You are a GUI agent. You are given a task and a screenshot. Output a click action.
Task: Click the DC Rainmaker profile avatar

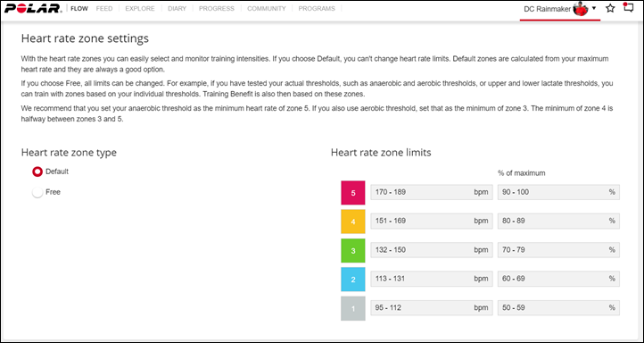[581, 9]
